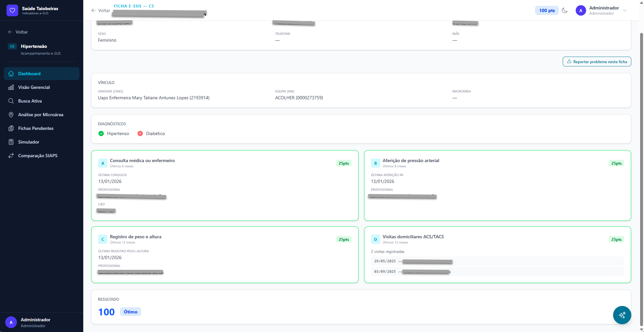Expand the Administrador account dropdown chevron

tap(625, 10)
